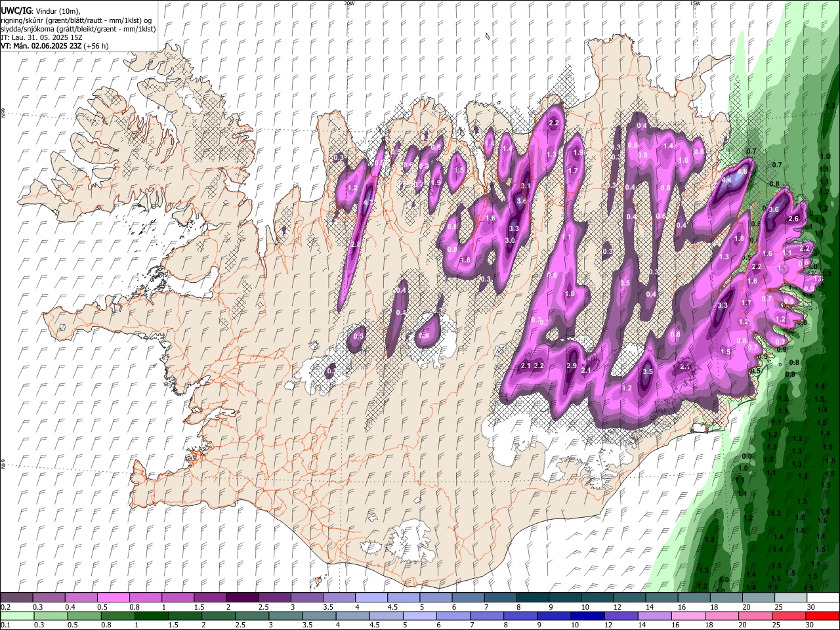Click the 2.6 snowfall value on map
Image resolution: width=840 pixels, height=630 pixels.
pos(793,219)
